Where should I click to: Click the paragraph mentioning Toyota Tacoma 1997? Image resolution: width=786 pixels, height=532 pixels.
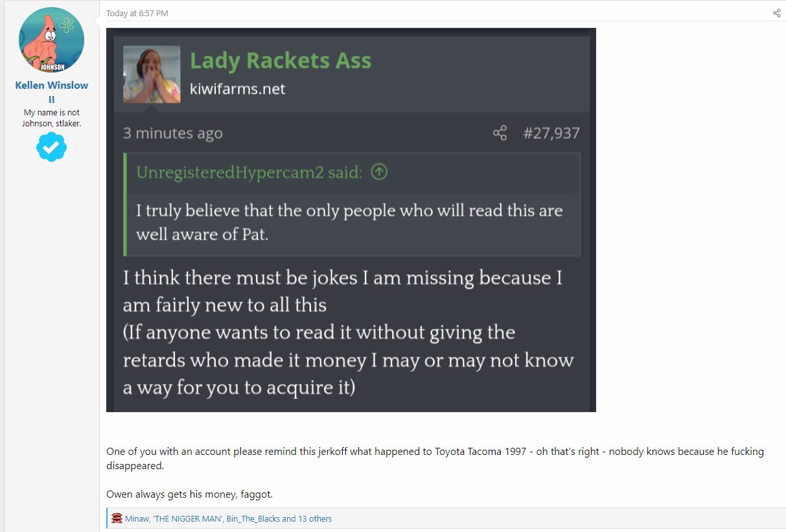pyautogui.click(x=435, y=458)
